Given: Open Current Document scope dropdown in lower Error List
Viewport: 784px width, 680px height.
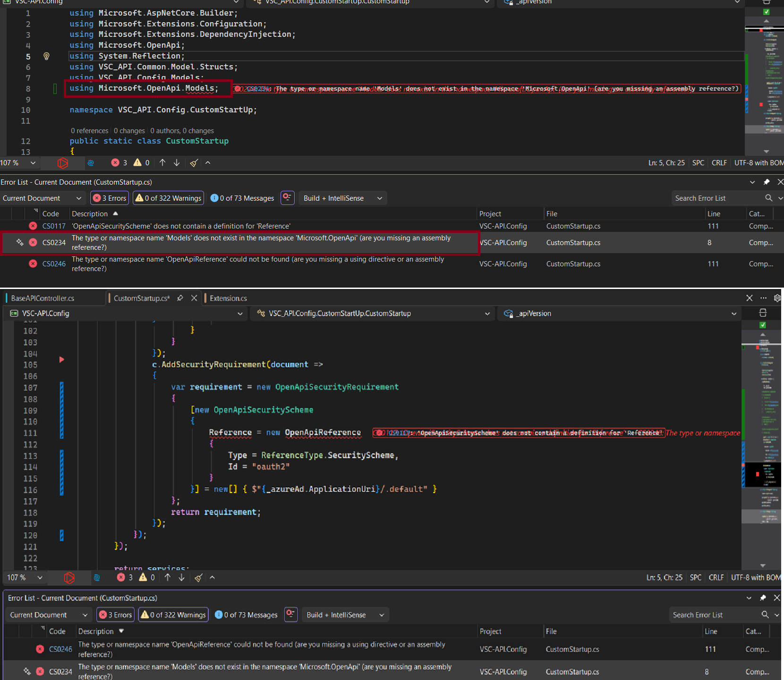Looking at the screenshot, I should pos(48,614).
